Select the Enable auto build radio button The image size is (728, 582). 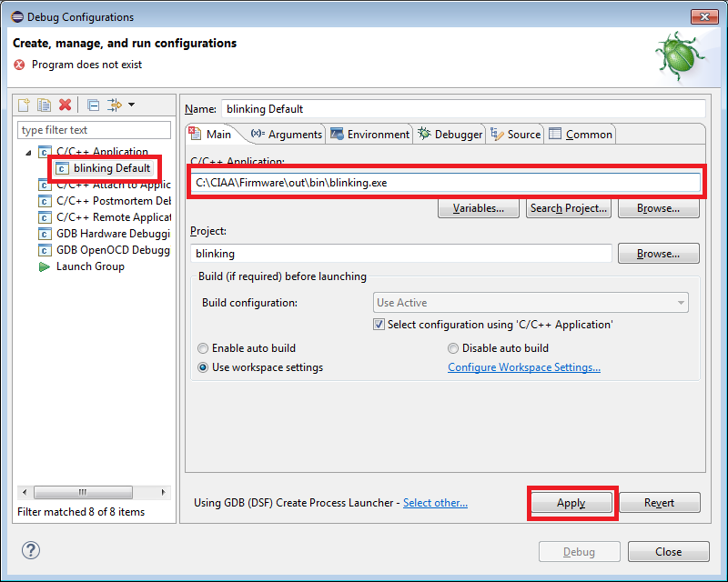[x=203, y=348]
